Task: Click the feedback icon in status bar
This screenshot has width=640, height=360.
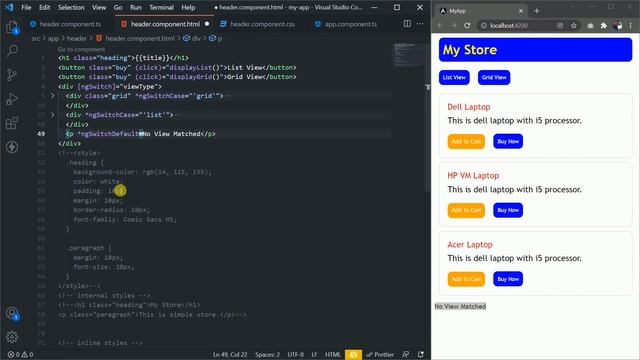Action: tap(405, 354)
